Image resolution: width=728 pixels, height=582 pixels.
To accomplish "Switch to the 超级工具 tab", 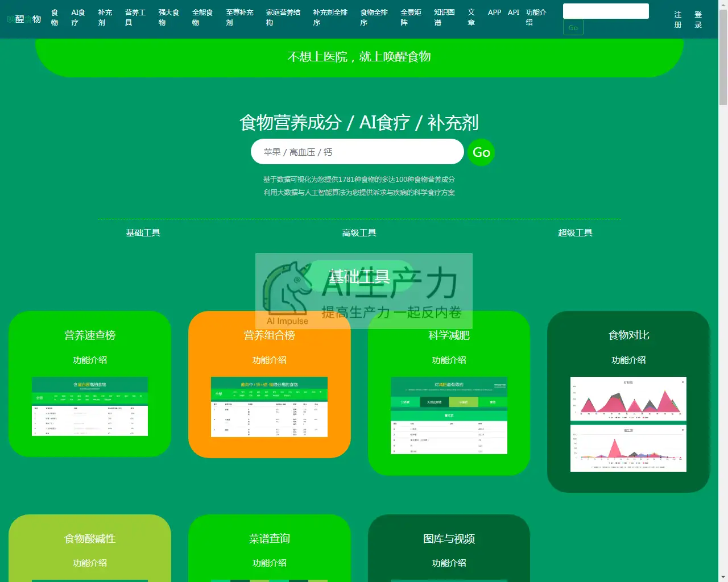I will point(576,233).
